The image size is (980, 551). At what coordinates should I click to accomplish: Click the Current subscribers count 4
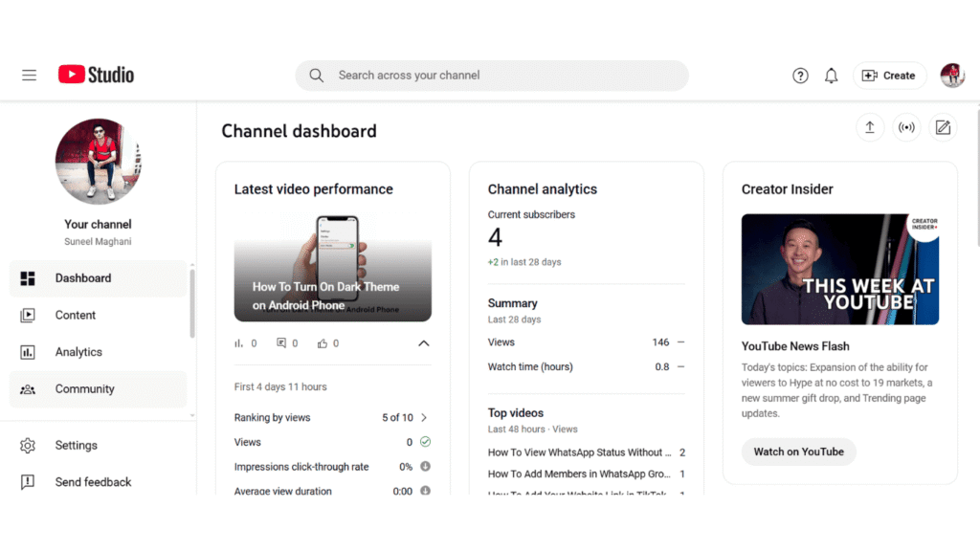click(495, 238)
